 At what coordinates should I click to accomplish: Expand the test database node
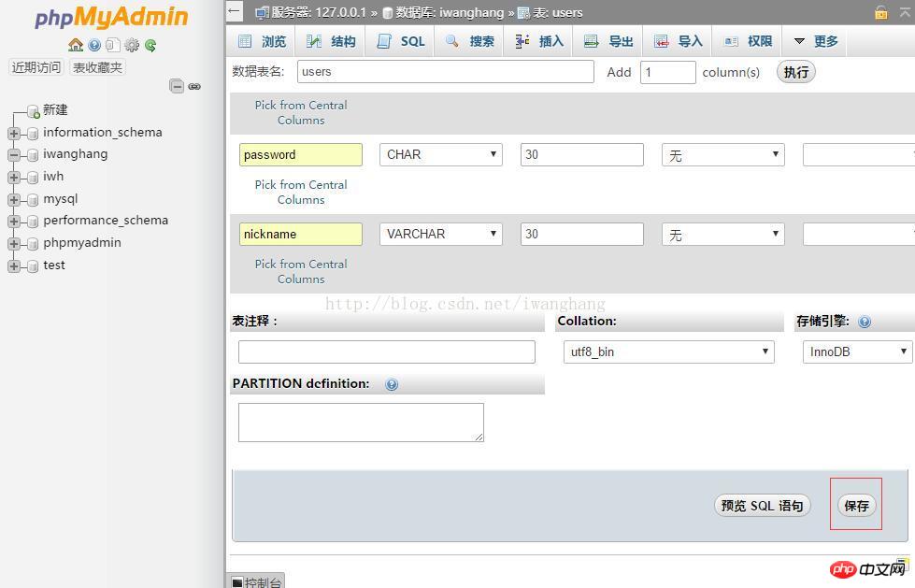[14, 266]
